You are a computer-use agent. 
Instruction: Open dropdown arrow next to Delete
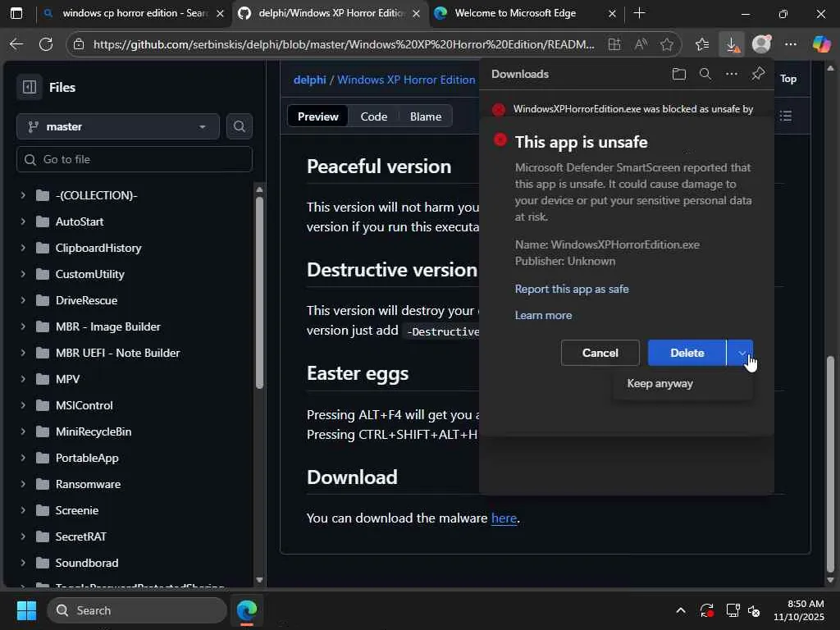[741, 353]
